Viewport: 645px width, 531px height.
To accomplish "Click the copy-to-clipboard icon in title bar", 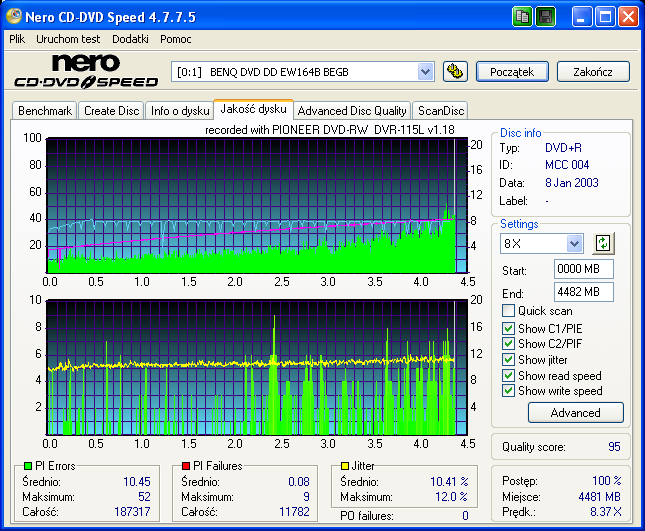I will coord(522,17).
